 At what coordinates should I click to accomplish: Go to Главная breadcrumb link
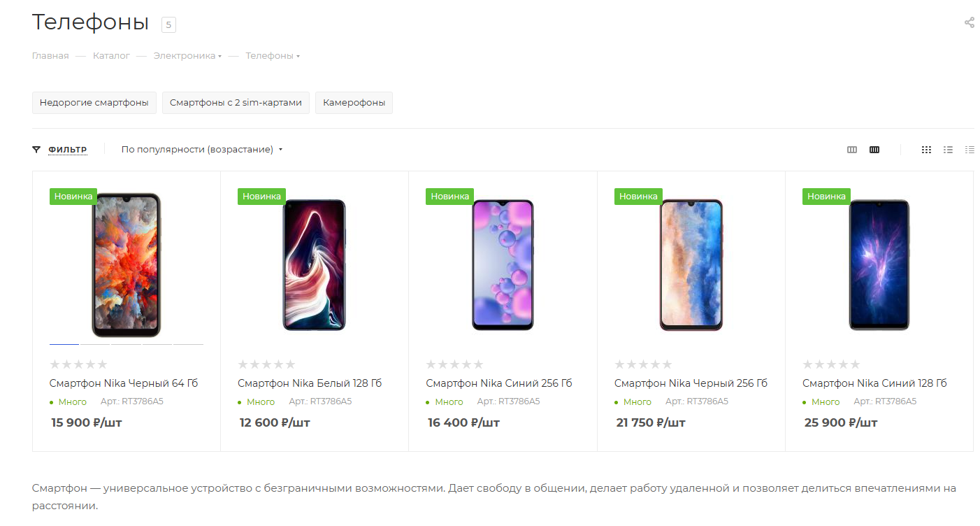pyautogui.click(x=50, y=56)
